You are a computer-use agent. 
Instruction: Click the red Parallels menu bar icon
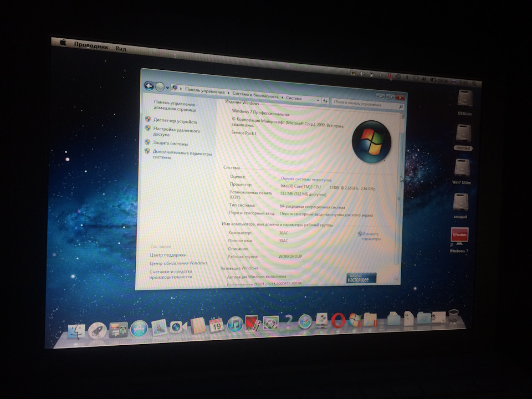point(389,76)
